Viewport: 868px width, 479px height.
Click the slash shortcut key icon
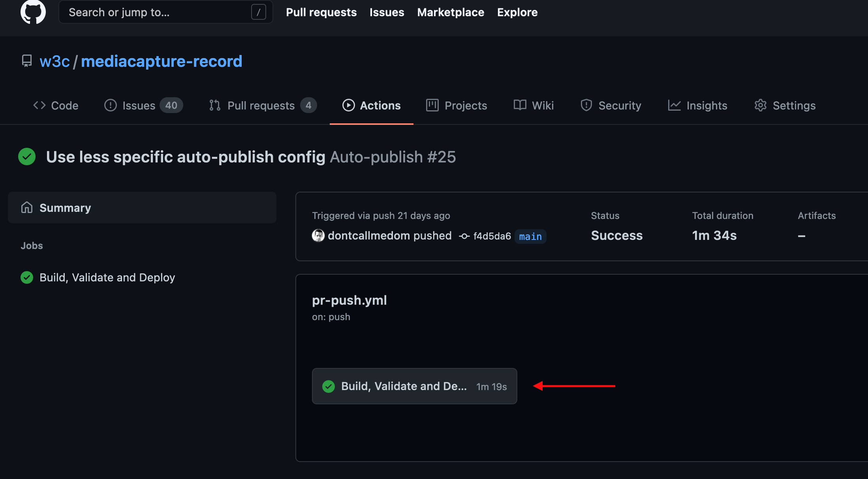tap(258, 12)
